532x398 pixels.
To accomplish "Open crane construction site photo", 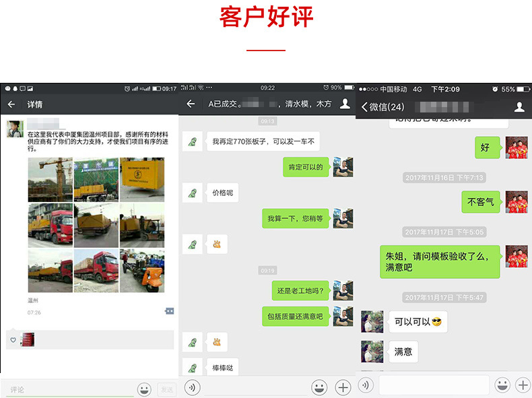I will tap(51, 180).
